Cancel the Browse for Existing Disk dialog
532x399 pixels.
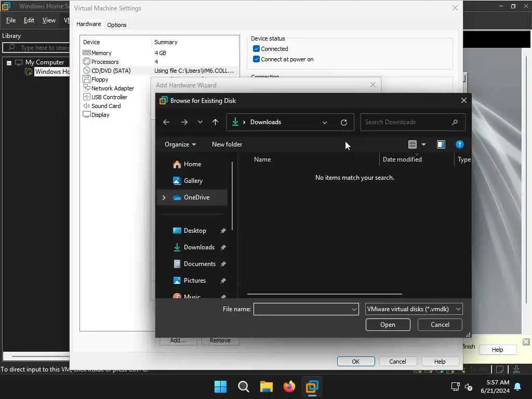coord(440,325)
